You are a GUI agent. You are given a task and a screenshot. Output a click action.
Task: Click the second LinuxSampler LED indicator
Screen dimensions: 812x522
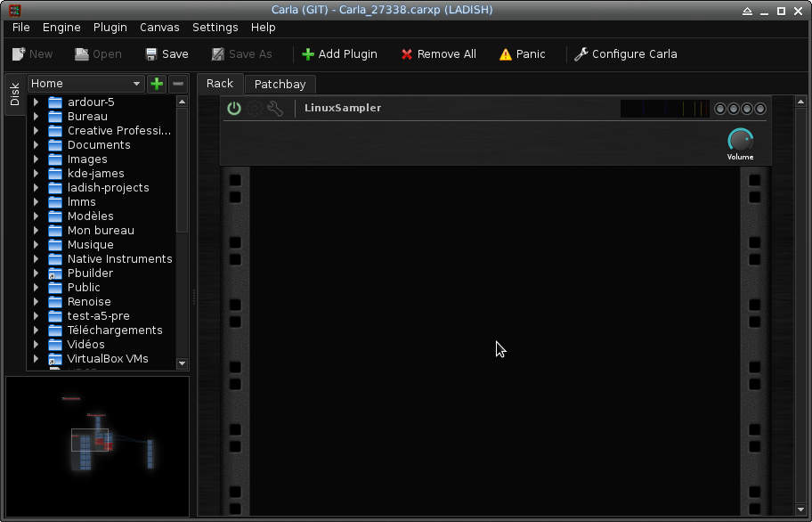pos(734,109)
